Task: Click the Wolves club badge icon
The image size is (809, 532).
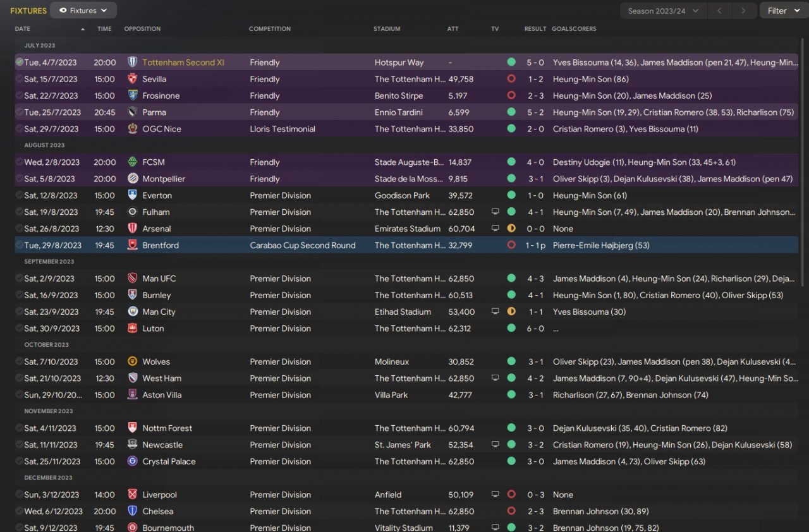Action: click(x=133, y=361)
